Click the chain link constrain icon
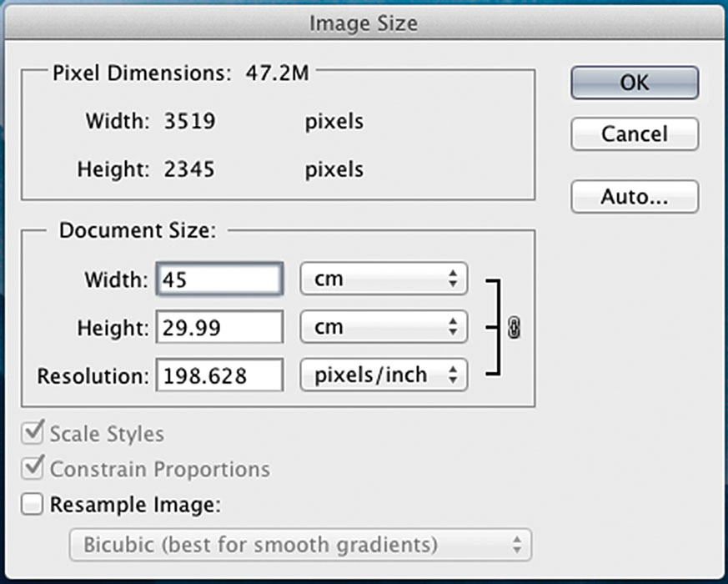Image resolution: width=728 pixels, height=584 pixels. [514, 328]
